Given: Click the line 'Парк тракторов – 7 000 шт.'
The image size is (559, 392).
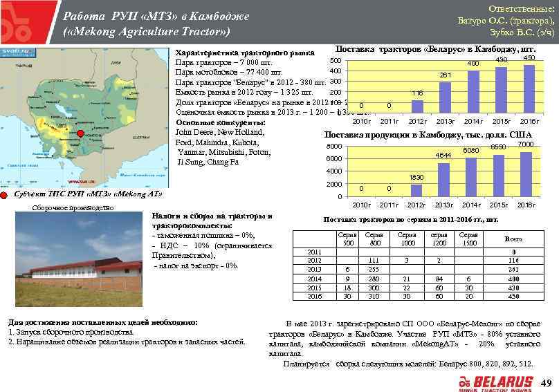Looking at the screenshot, I should click(224, 63).
